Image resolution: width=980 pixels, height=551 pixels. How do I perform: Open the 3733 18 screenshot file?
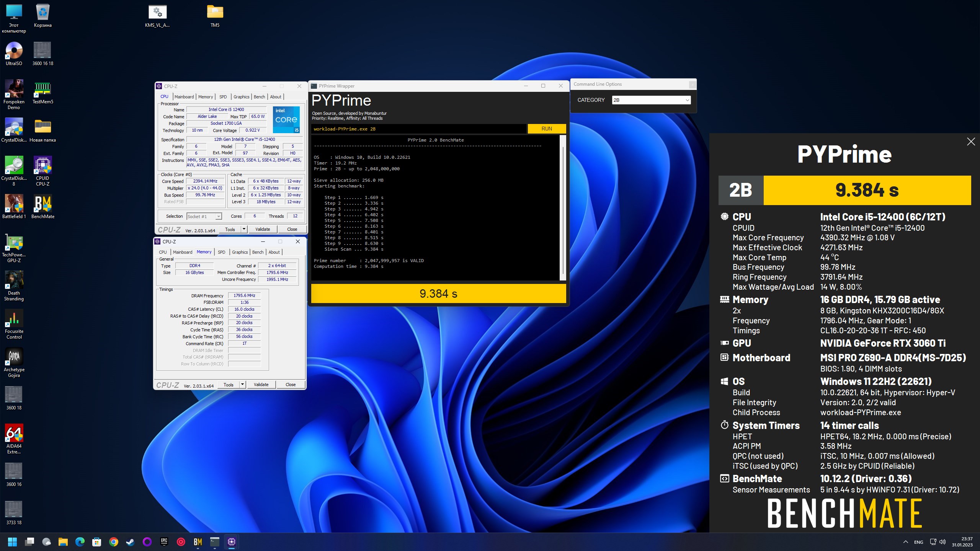[14, 513]
